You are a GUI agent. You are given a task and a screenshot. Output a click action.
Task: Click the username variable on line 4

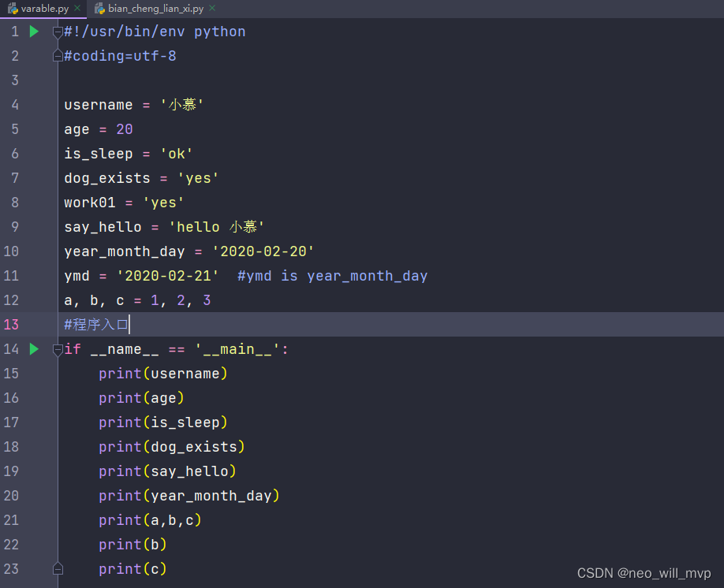pos(98,104)
